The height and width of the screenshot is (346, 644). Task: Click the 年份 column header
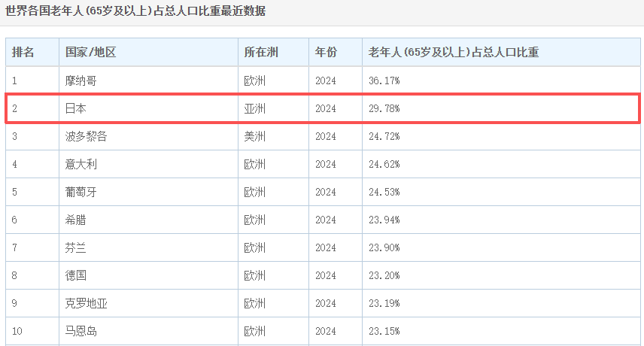pos(326,53)
